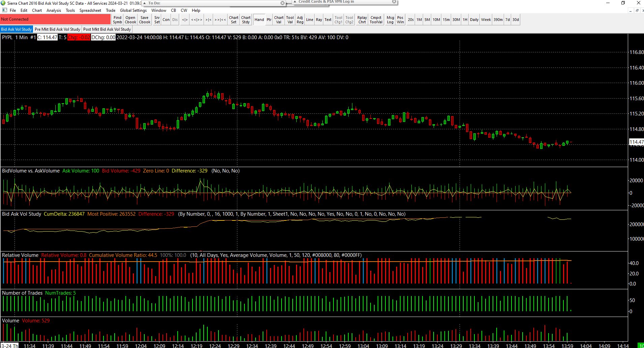Image resolution: width=644 pixels, height=348 pixels.
Task: Switch to Post Mkt Bid Ask Vol Study tab
Action: click(107, 29)
